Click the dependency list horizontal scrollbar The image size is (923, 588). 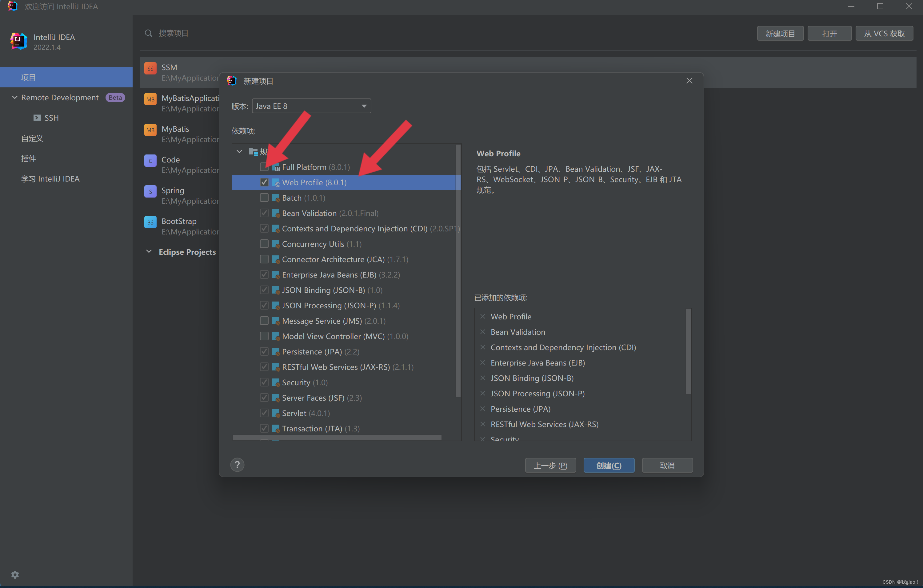point(337,437)
